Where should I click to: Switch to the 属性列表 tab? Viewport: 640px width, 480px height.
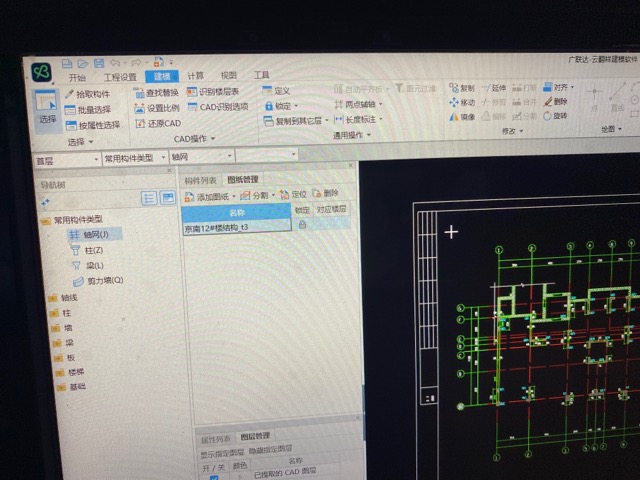tap(215, 439)
